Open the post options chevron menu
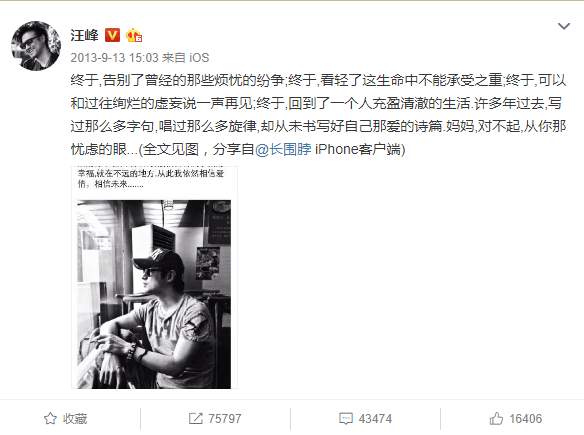Image resolution: width=584 pixels, height=435 pixels. tap(564, 26)
